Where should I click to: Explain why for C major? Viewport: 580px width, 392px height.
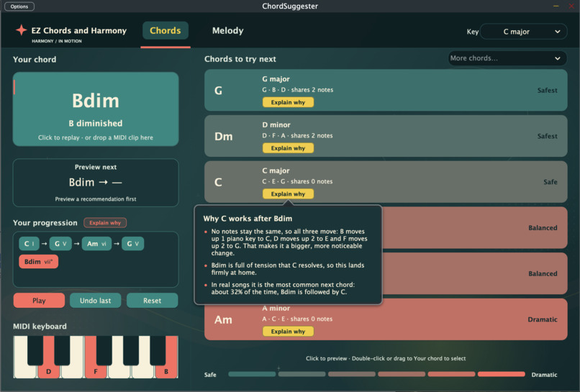(x=288, y=194)
